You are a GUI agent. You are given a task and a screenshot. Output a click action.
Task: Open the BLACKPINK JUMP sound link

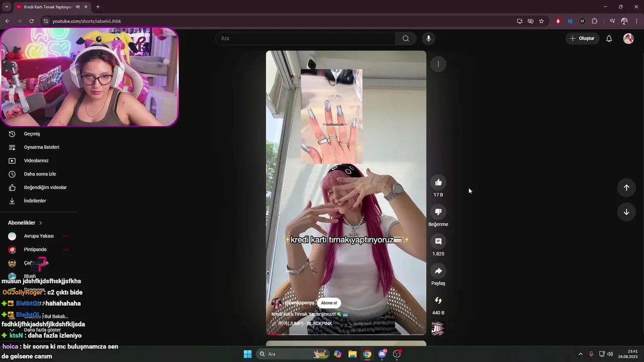point(305,324)
